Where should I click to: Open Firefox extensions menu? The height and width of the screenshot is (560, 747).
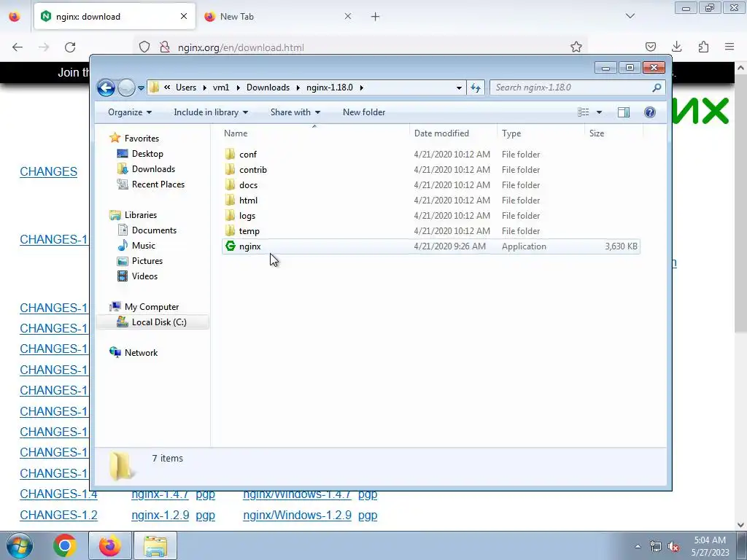703,47
